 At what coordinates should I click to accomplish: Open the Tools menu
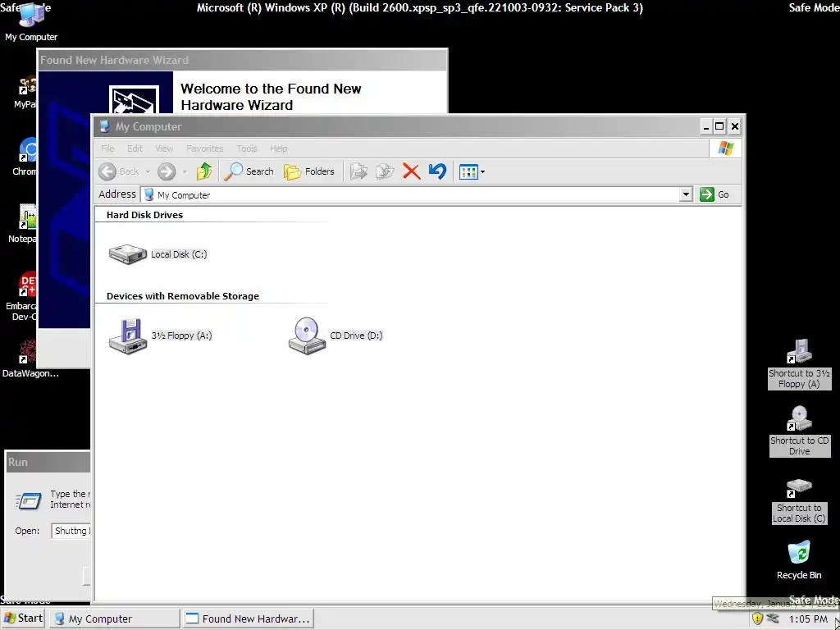pos(246,148)
